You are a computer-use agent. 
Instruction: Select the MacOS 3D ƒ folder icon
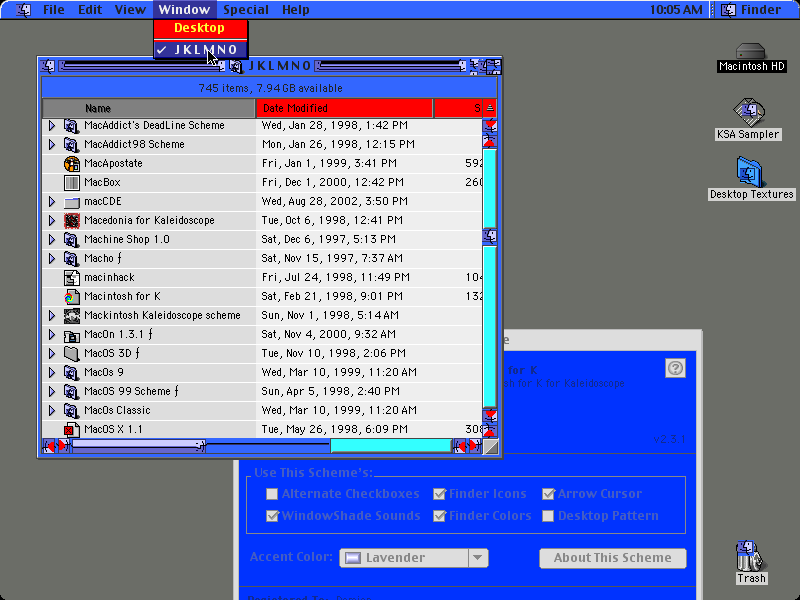point(71,353)
